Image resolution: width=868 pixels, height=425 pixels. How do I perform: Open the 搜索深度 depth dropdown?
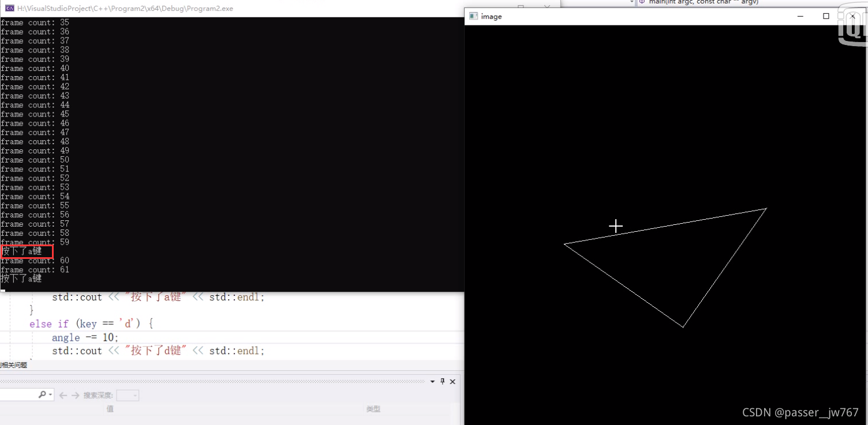128,395
